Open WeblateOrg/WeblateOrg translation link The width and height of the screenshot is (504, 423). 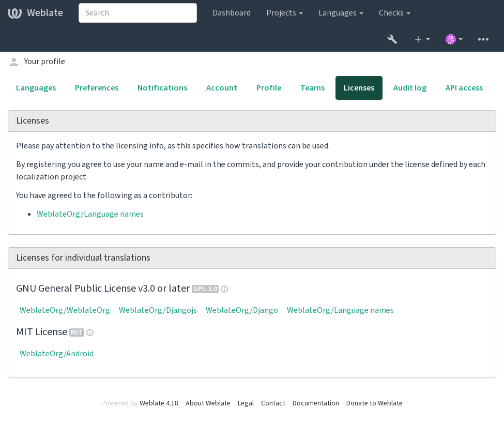tap(65, 310)
